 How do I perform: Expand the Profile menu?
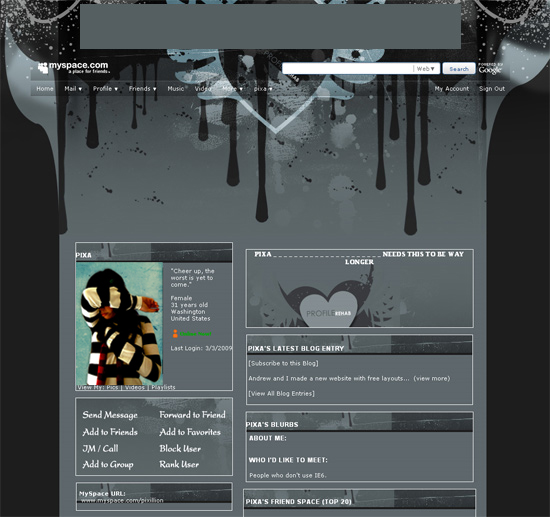tap(105, 89)
